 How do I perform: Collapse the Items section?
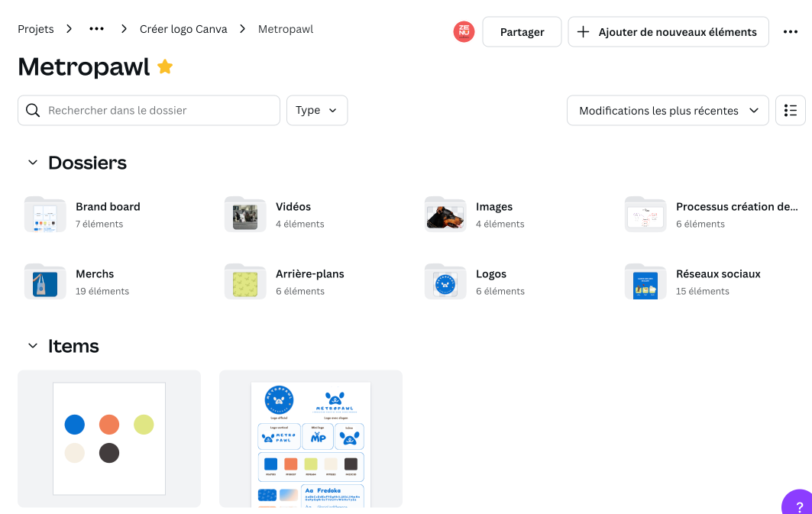pyautogui.click(x=32, y=345)
